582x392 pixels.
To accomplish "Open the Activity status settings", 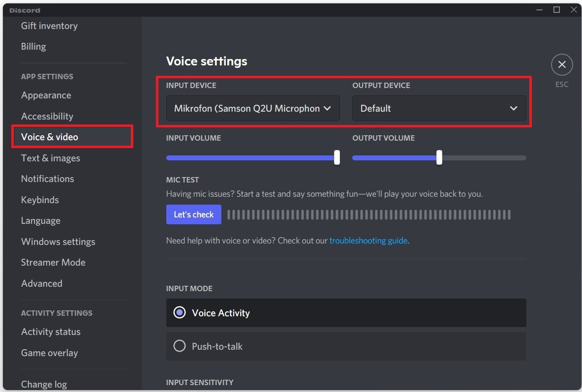I will pos(51,332).
